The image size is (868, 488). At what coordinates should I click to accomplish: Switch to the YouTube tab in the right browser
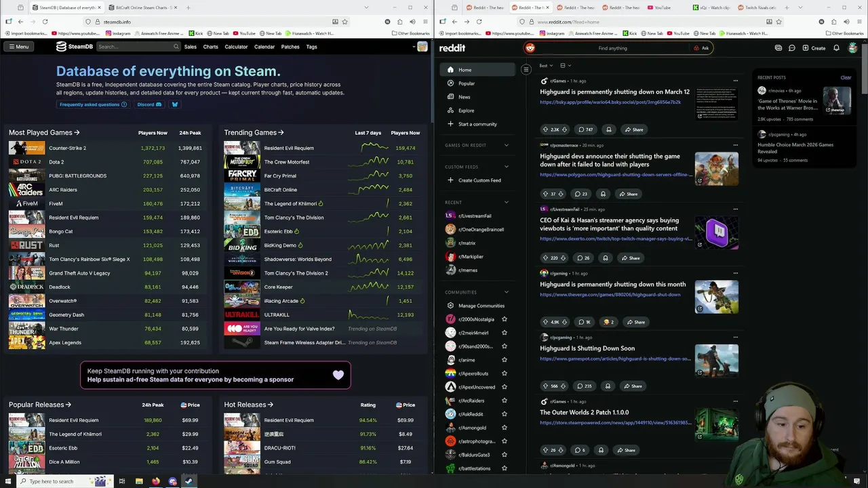pyautogui.click(x=662, y=7)
